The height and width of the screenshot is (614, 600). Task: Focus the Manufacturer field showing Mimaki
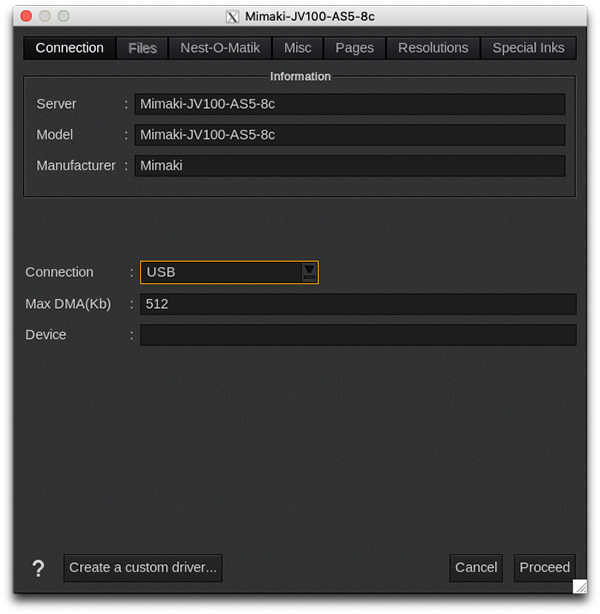350,166
